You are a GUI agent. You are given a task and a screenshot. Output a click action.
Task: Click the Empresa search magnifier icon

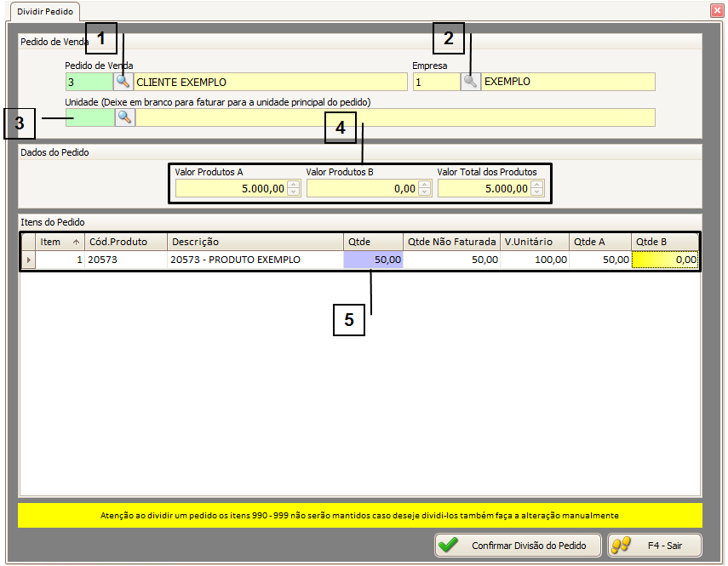[x=470, y=82]
